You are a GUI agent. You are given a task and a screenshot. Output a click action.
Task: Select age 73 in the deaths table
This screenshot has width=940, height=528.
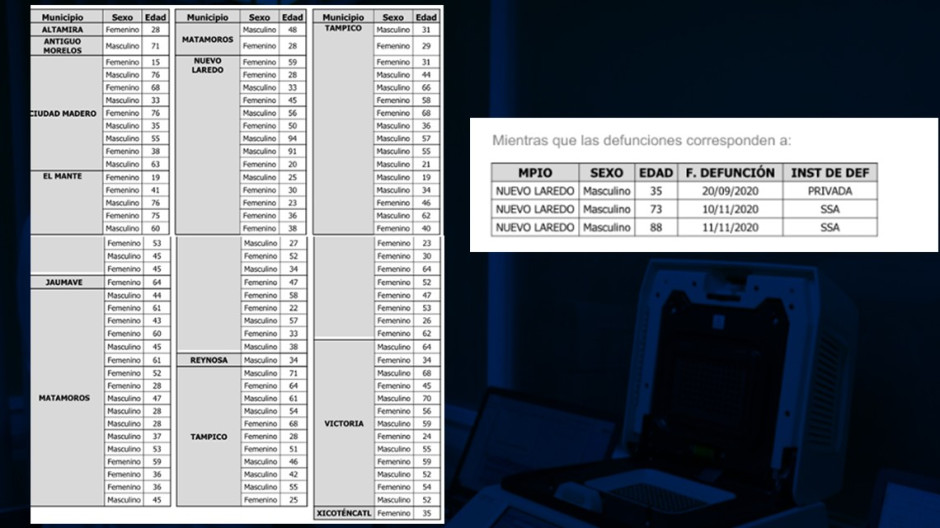click(x=656, y=209)
